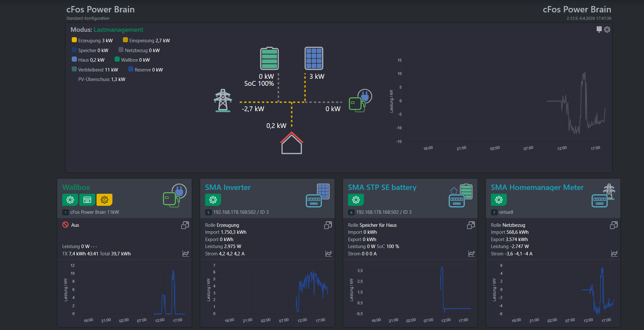This screenshot has height=330, width=644.
Task: Open SMA Homemanager Meter settings gear
Action: pyautogui.click(x=499, y=200)
